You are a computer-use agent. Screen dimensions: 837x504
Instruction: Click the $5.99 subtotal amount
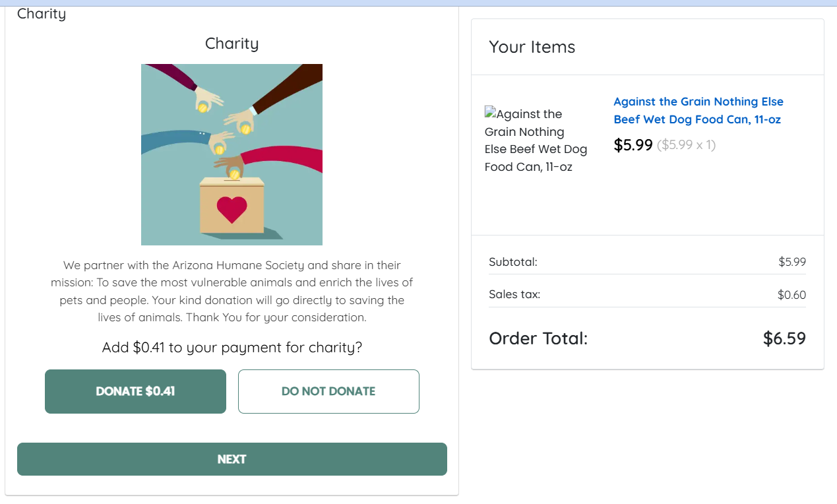(792, 262)
